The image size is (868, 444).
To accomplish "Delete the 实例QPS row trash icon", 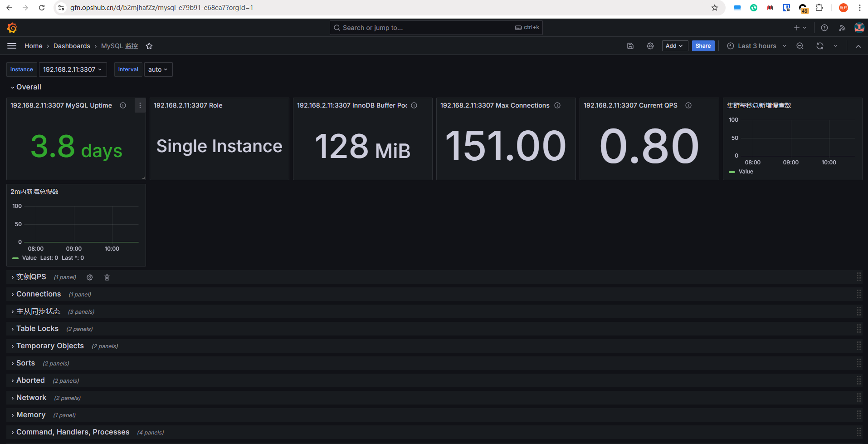I will point(107,277).
